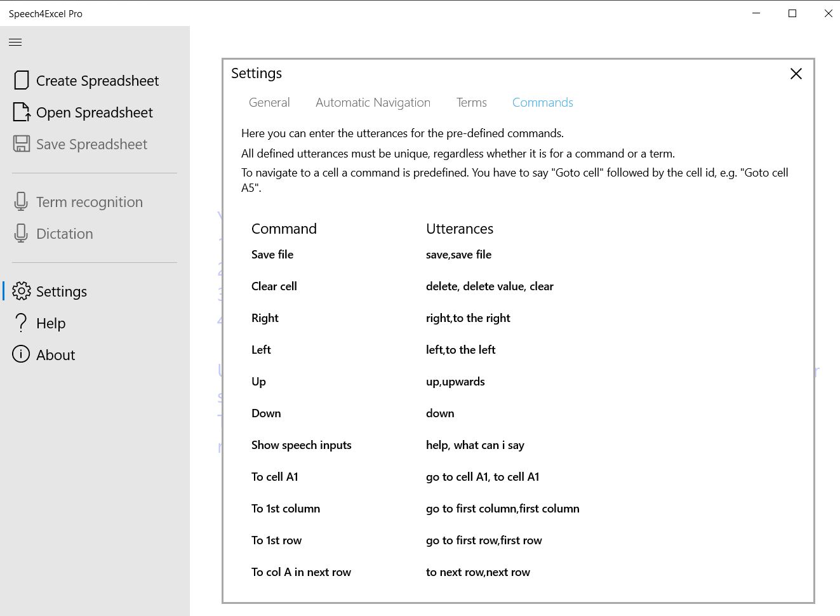Viewport: 840px width, 616px height.
Task: Select the Commands tab
Action: (x=542, y=103)
